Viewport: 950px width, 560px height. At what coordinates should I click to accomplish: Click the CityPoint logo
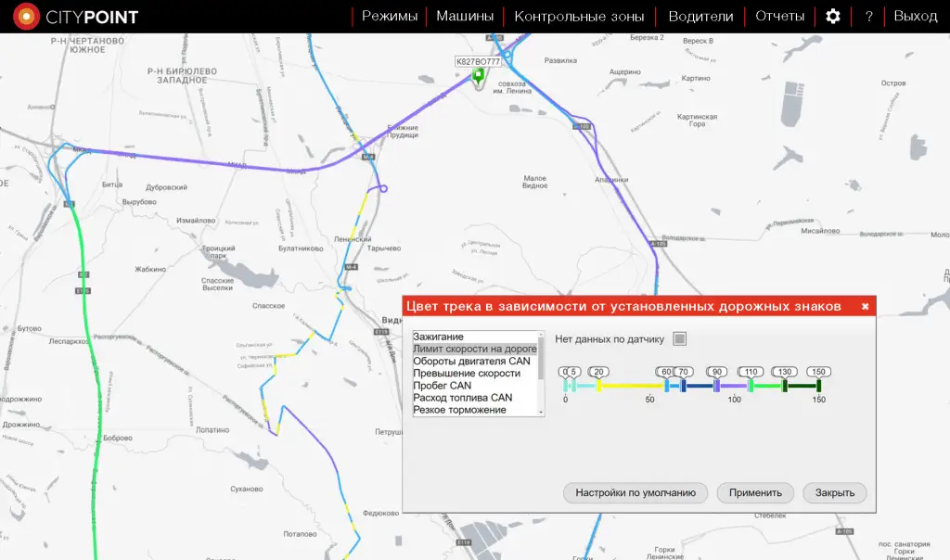tap(76, 17)
